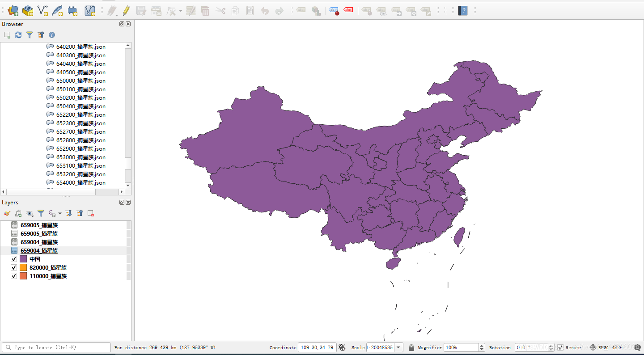The width and height of the screenshot is (644, 355).
Task: Click the purple color swatch of 中国 layer
Action: pyautogui.click(x=24, y=258)
